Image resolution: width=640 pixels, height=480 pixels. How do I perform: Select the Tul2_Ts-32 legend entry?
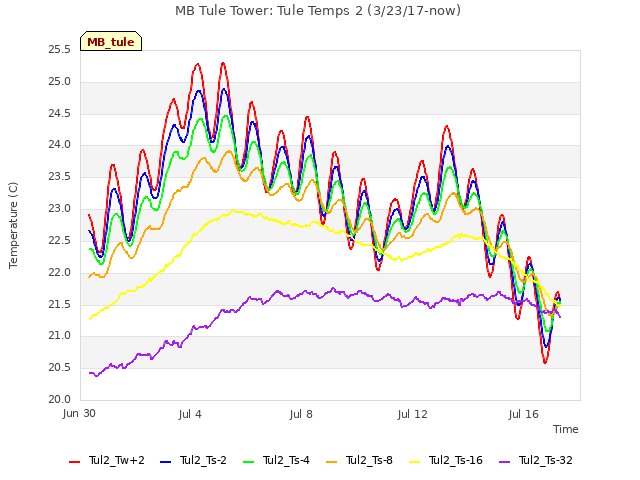point(536,460)
